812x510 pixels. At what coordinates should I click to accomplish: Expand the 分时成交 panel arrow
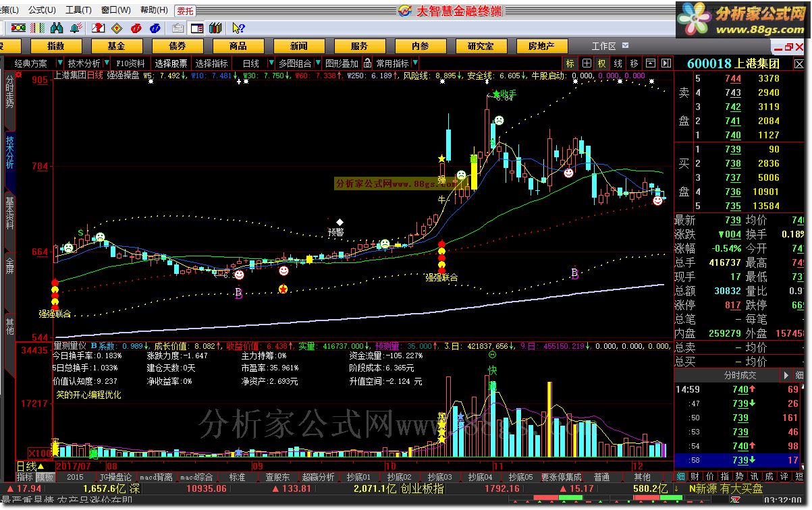tap(786, 375)
